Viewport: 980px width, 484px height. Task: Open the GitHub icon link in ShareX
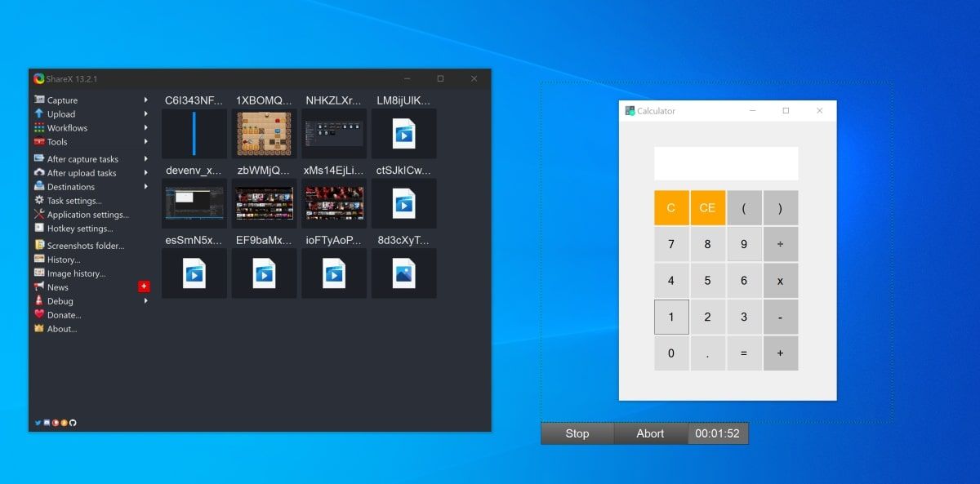point(72,423)
